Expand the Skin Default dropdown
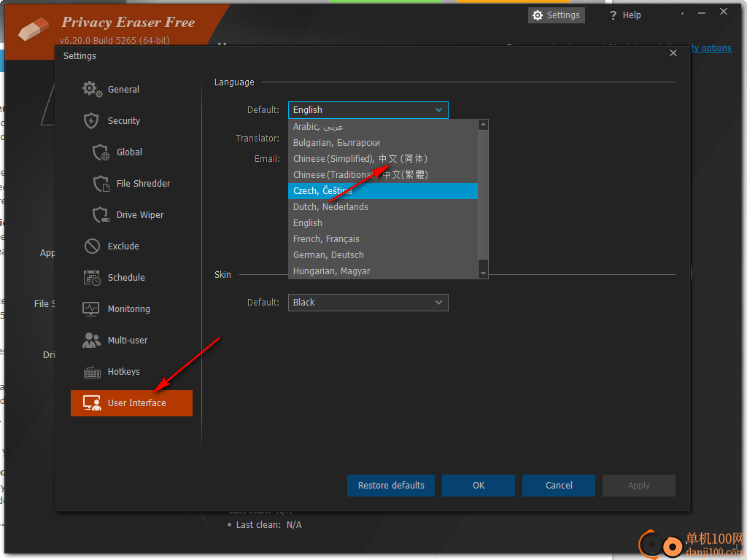The width and height of the screenshot is (747, 560). (x=368, y=303)
